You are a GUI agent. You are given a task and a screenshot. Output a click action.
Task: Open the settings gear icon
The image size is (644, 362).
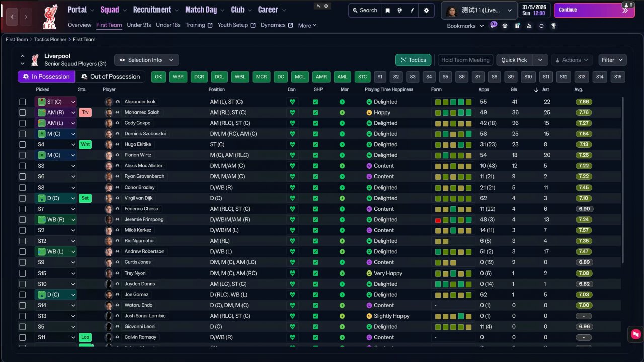click(x=426, y=10)
